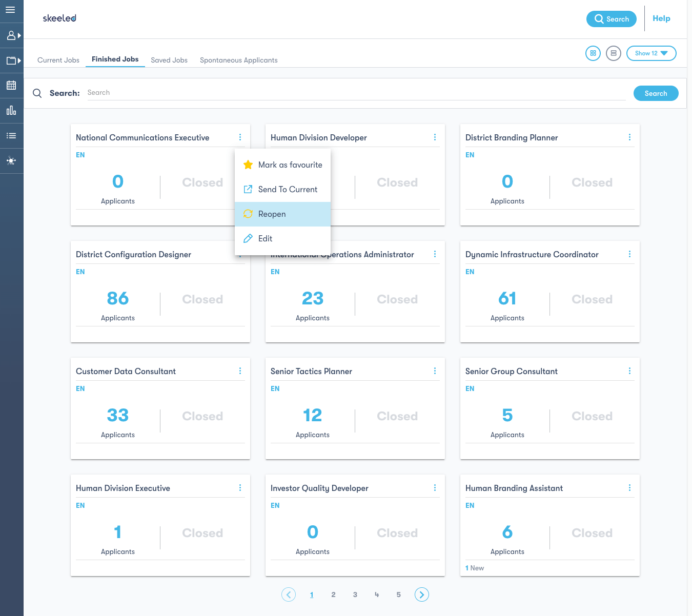The image size is (692, 616).
Task: Open options for Human Branding Assistant
Action: pos(629,488)
